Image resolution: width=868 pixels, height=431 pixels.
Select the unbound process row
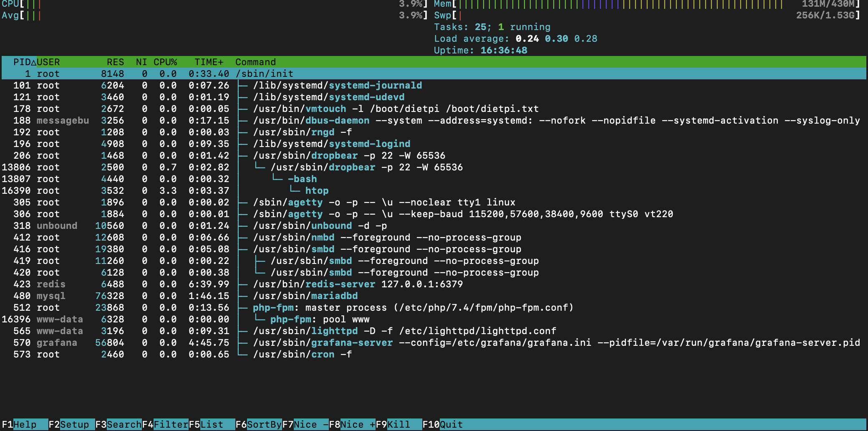click(x=434, y=226)
